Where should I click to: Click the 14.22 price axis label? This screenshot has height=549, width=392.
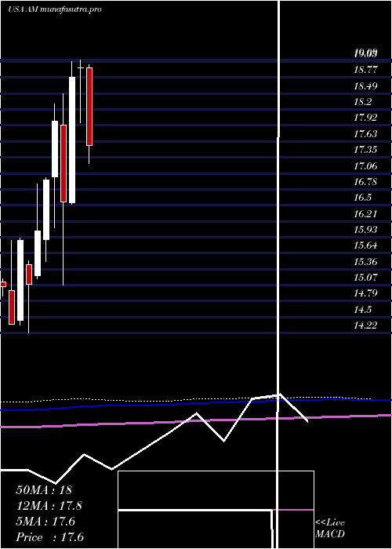[x=365, y=325]
